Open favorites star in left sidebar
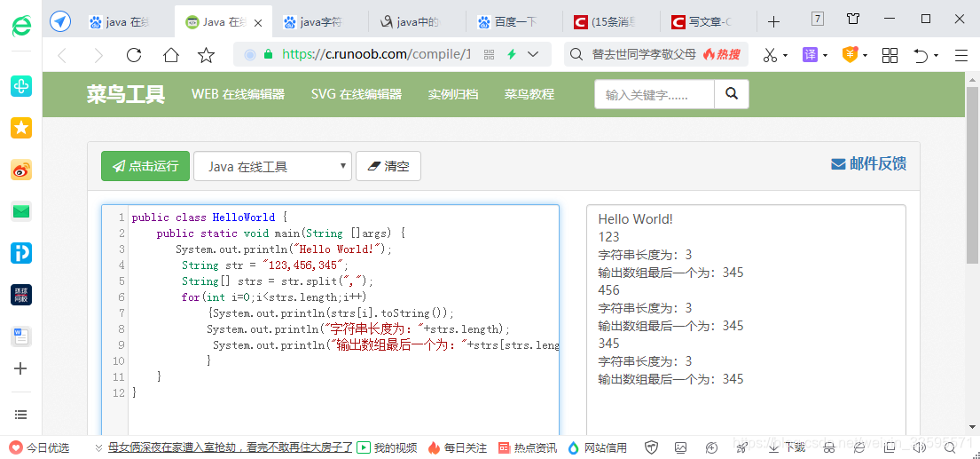This screenshot has width=980, height=459. [21, 128]
